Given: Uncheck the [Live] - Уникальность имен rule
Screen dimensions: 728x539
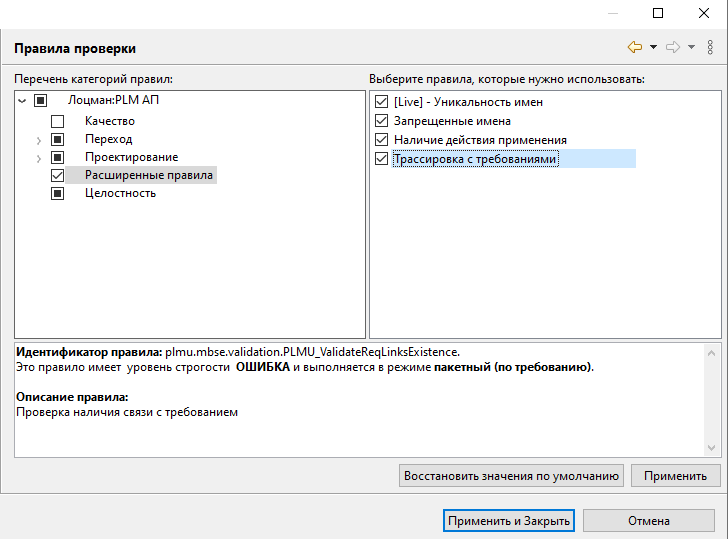Looking at the screenshot, I should (381, 102).
